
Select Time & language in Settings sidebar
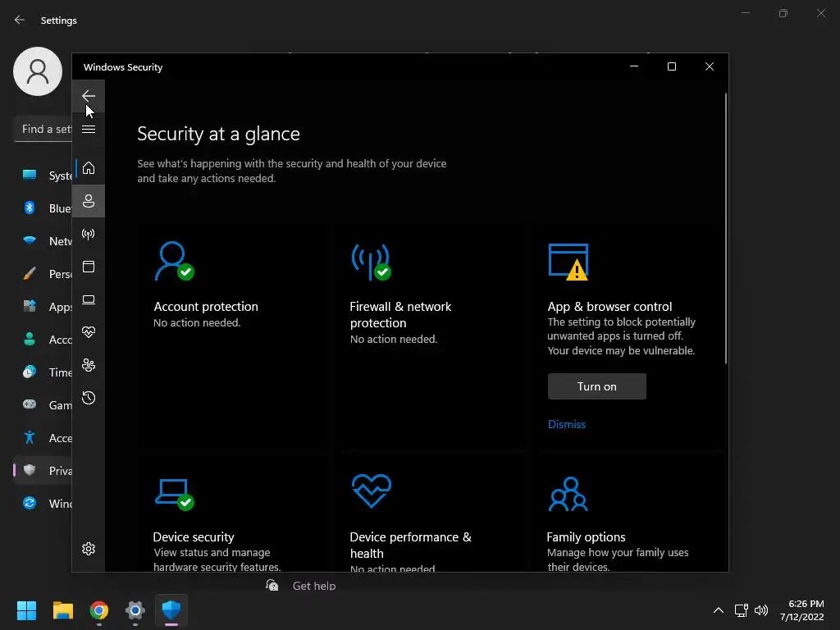pos(43,372)
